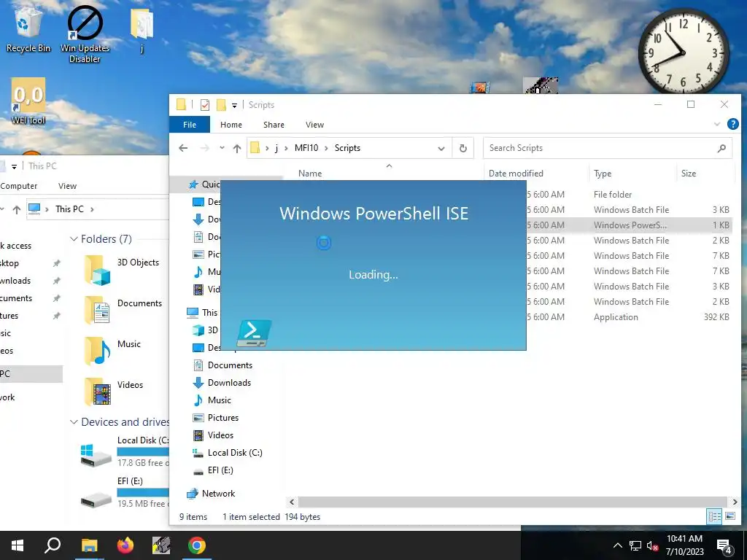
Task: Switch to details view layout icon
Action: click(714, 516)
